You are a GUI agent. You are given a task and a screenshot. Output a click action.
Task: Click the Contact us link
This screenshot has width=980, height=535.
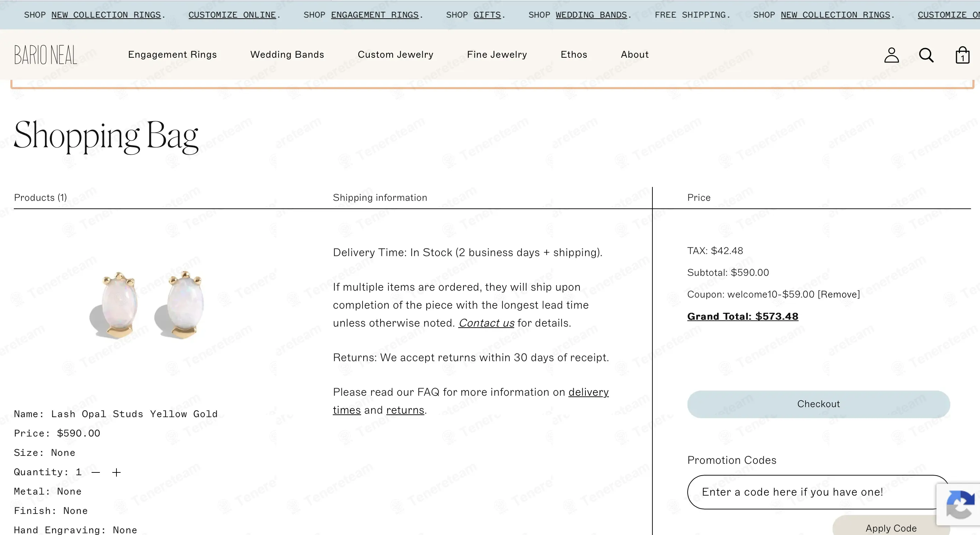click(486, 323)
